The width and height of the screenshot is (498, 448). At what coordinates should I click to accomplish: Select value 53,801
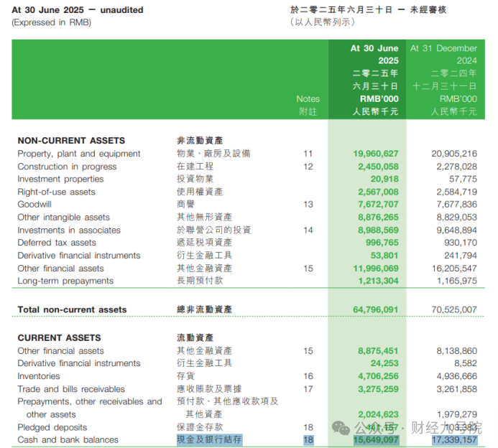click(384, 256)
